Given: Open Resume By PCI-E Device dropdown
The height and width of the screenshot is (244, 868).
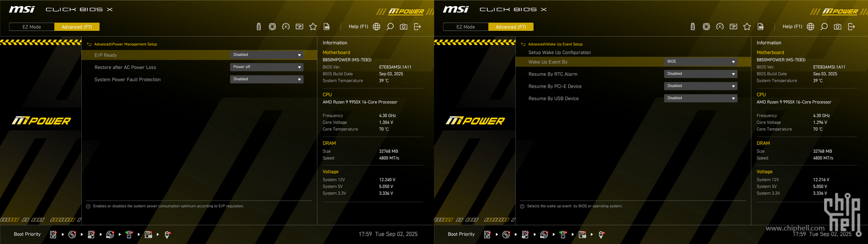Looking at the screenshot, I should click(x=701, y=86).
